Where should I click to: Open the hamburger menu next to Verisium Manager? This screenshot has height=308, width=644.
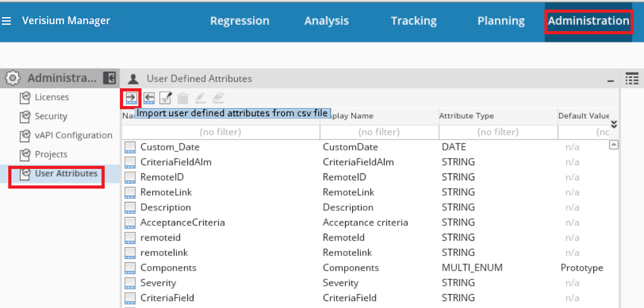(6, 21)
